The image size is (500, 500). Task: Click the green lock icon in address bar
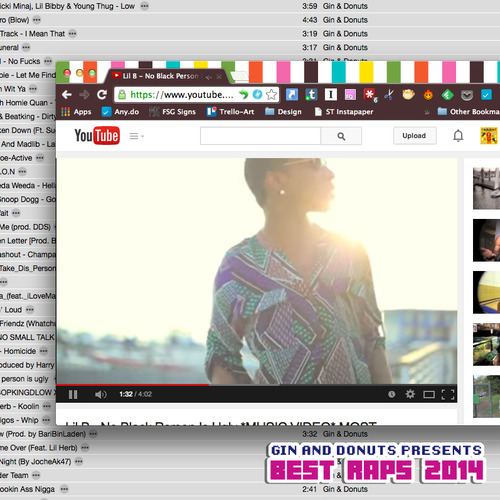point(122,95)
